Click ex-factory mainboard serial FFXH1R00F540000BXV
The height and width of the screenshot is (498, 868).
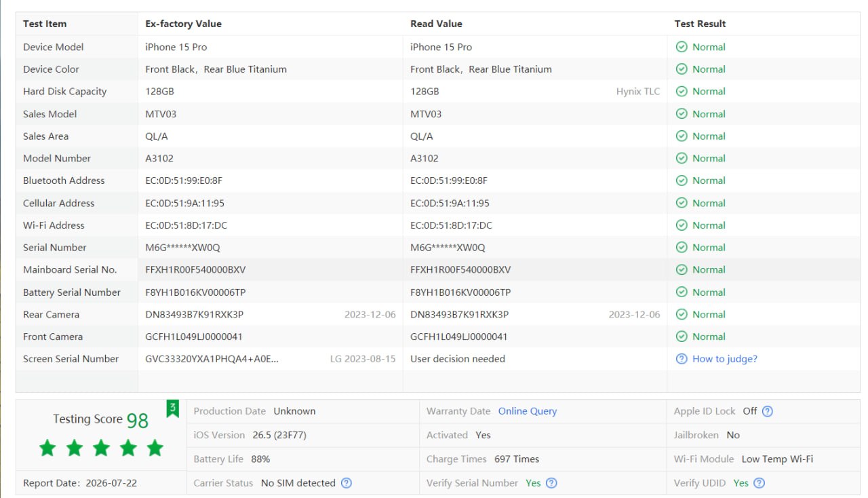pyautogui.click(x=195, y=269)
